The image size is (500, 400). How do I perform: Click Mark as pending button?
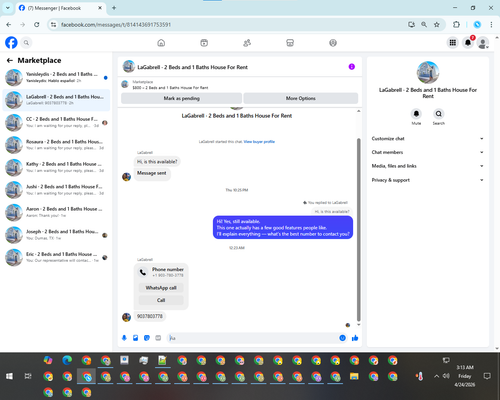coord(182,98)
